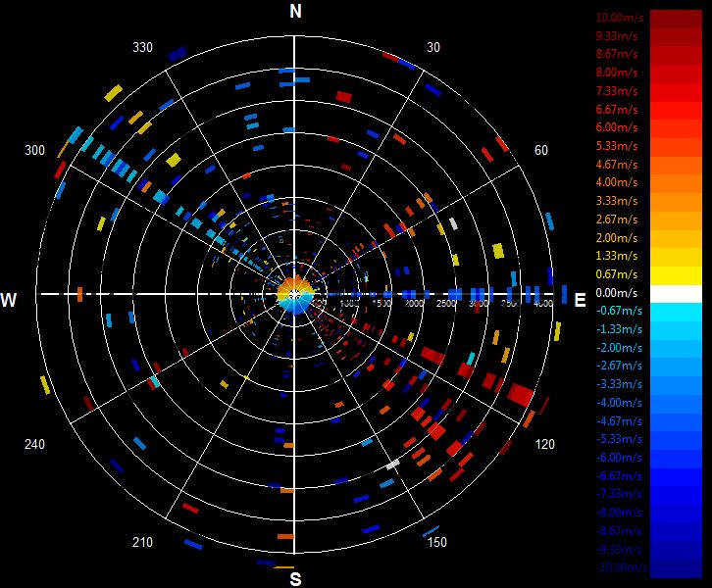Select the 120 degree azimuth label
The image size is (712, 588).
[545, 444]
